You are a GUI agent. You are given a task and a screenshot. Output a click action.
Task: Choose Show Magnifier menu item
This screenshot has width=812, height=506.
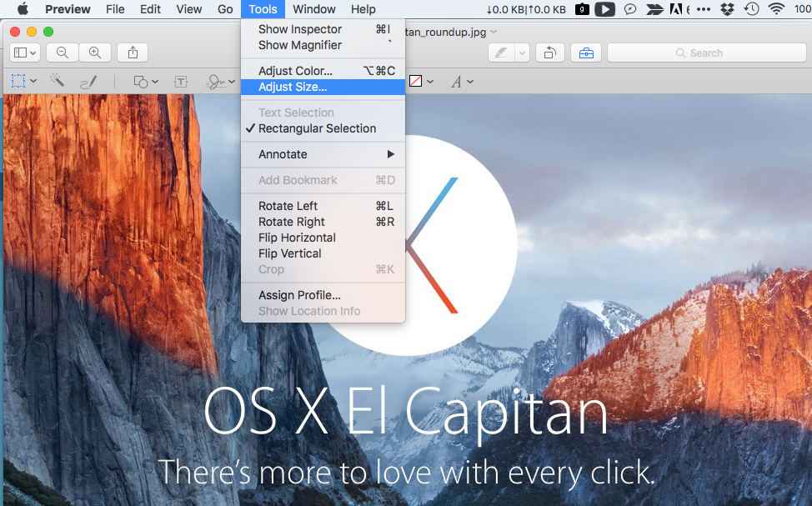click(323, 45)
